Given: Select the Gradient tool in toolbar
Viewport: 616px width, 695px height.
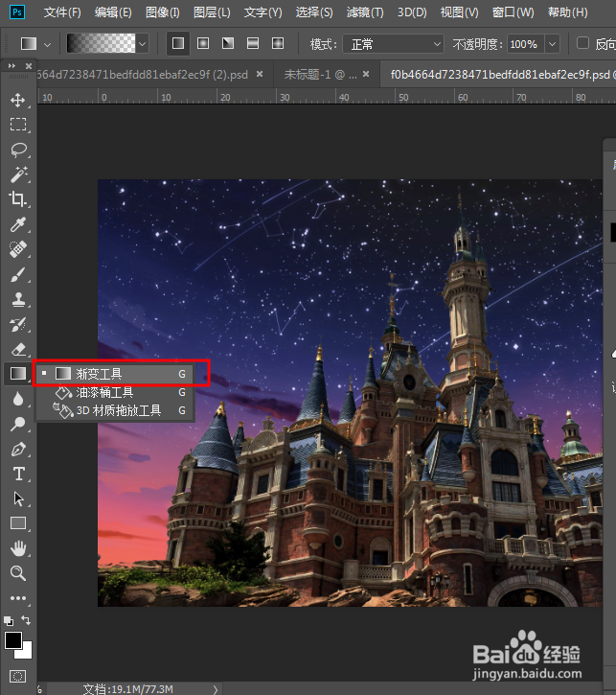Looking at the screenshot, I should [17, 374].
